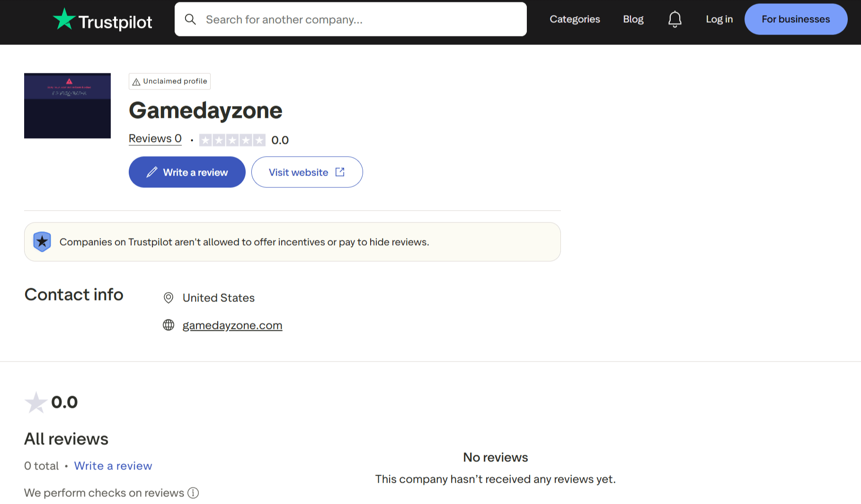The image size is (861, 504).
Task: Open the Categories menu
Action: pyautogui.click(x=575, y=19)
